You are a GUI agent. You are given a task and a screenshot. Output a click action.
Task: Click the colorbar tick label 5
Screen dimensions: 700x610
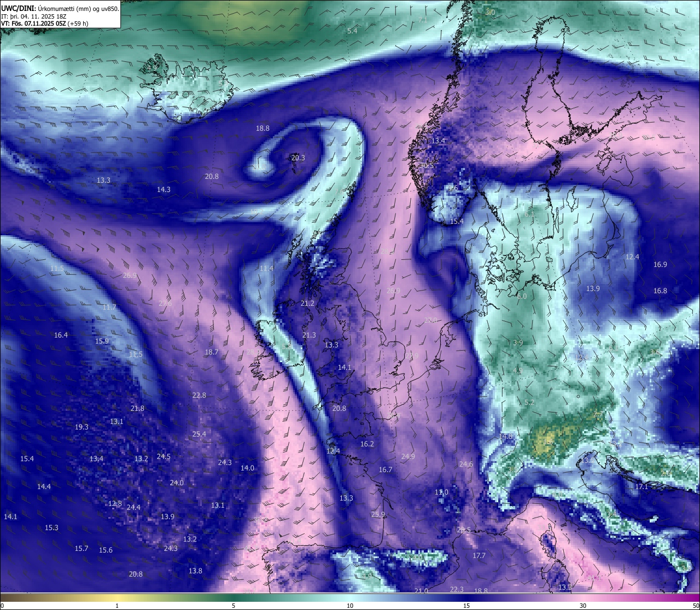(x=234, y=606)
